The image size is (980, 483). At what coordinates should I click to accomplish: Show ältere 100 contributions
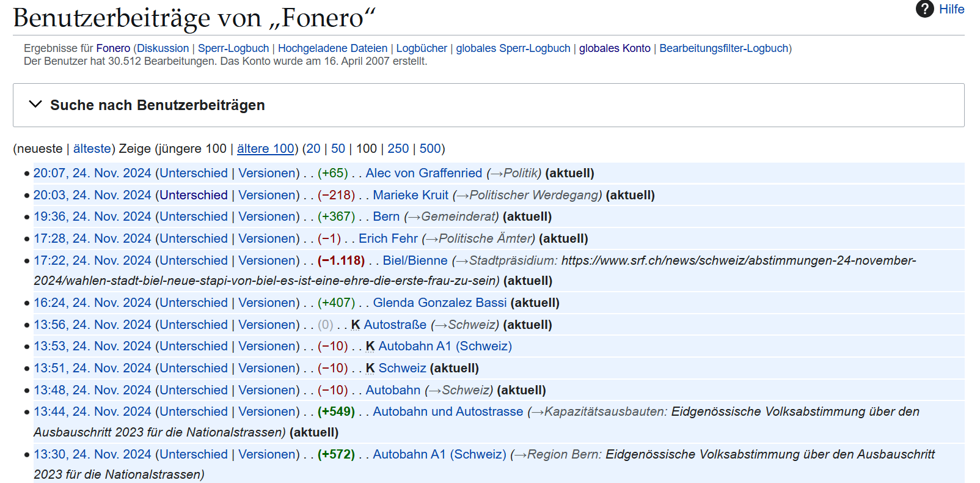266,149
